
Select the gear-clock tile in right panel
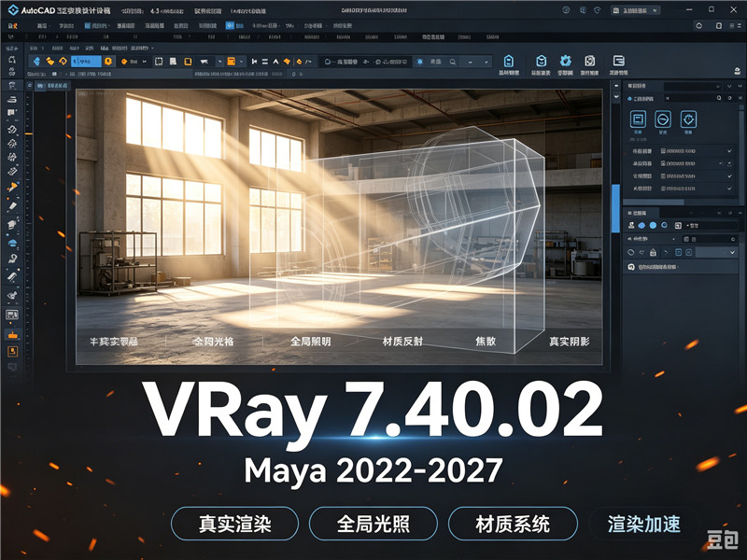(688, 119)
